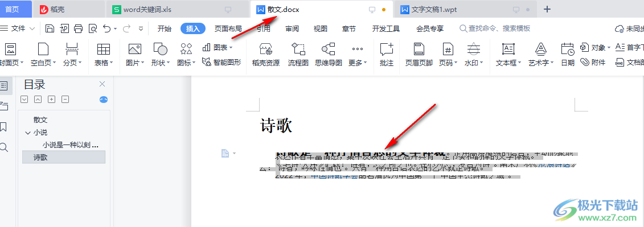This screenshot has width=644, height=227.
Task: Select 诗歌 entry in the outline
Action: point(64,157)
